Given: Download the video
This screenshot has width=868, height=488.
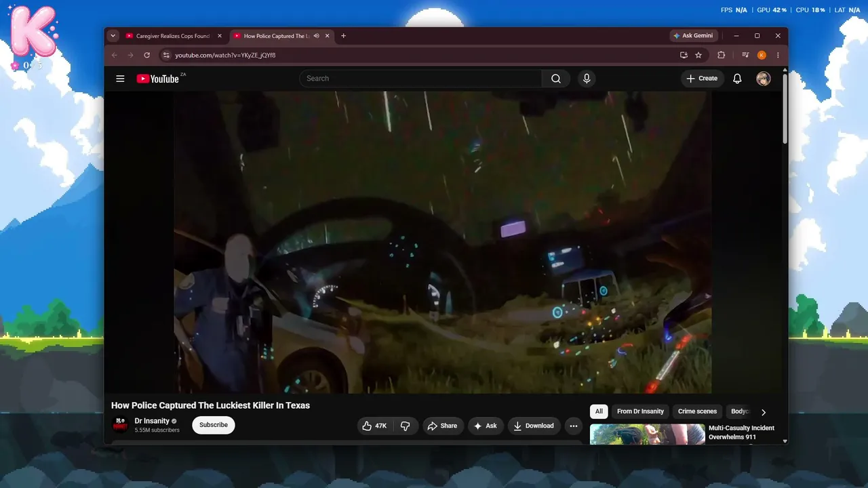Looking at the screenshot, I should pos(534,426).
